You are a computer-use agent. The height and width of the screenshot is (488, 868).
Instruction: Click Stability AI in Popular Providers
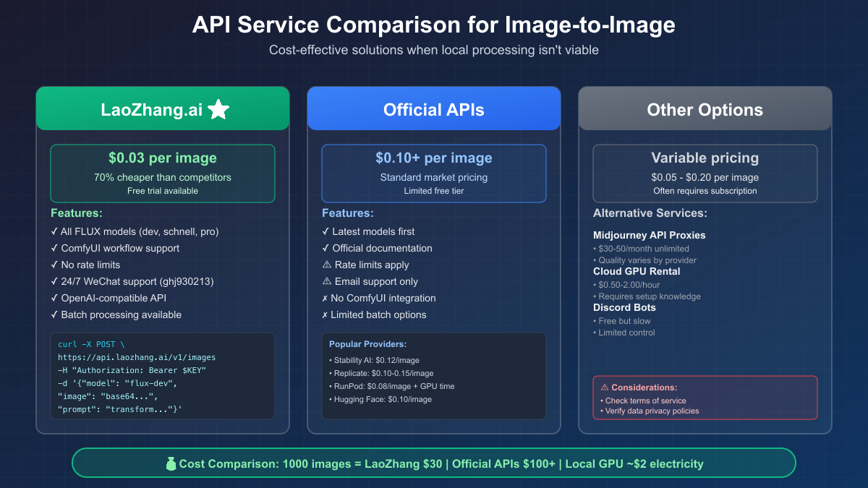(x=355, y=360)
